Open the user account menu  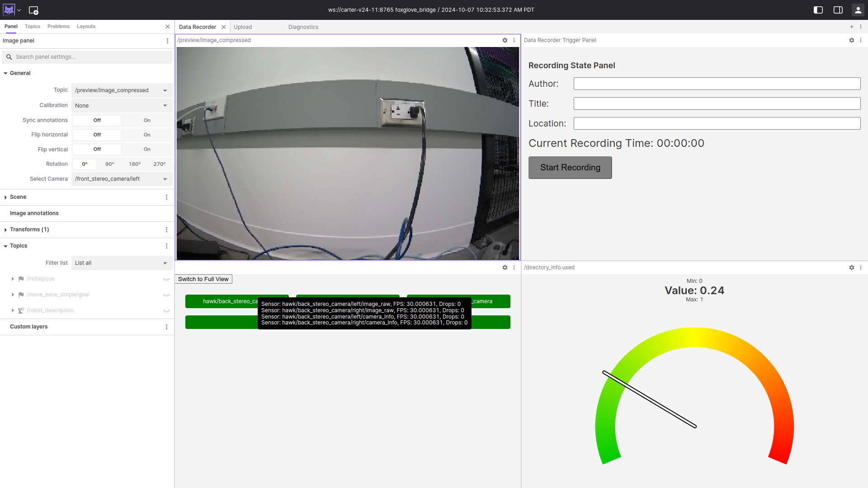click(858, 9)
